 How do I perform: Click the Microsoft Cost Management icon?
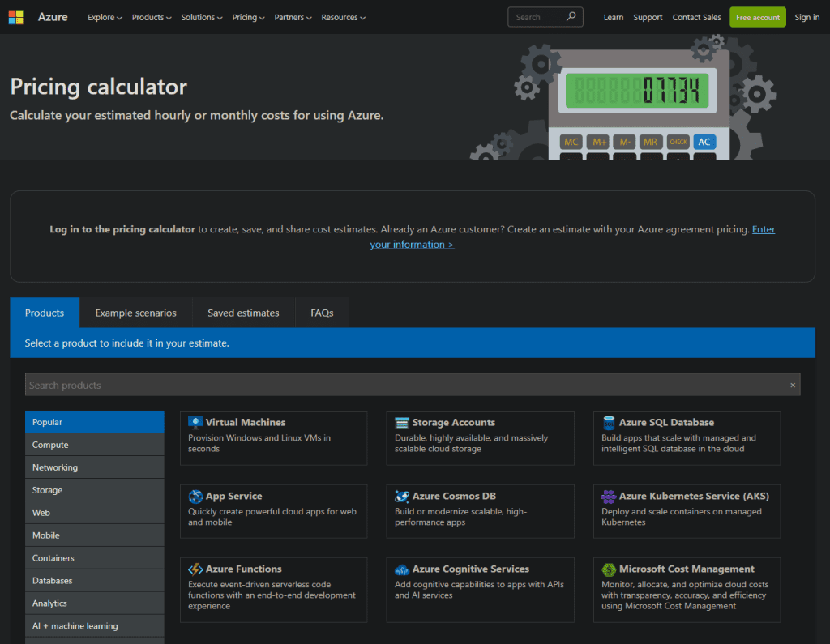(609, 569)
